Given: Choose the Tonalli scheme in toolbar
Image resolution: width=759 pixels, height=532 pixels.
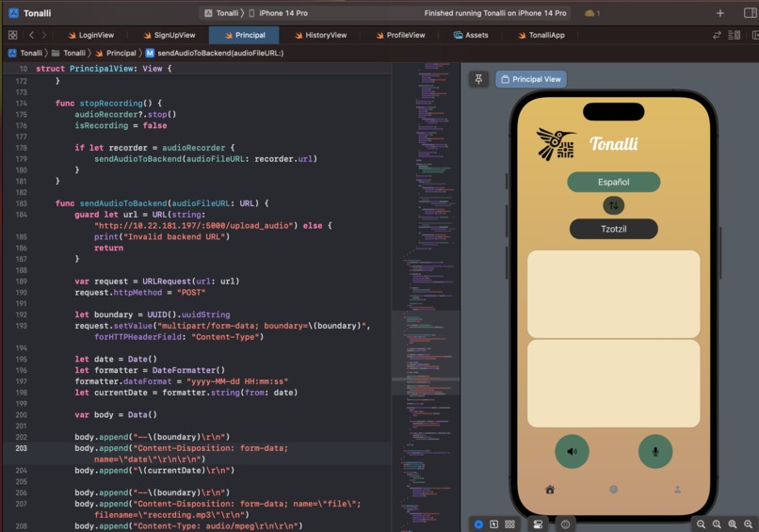Looking at the screenshot, I should click(221, 13).
